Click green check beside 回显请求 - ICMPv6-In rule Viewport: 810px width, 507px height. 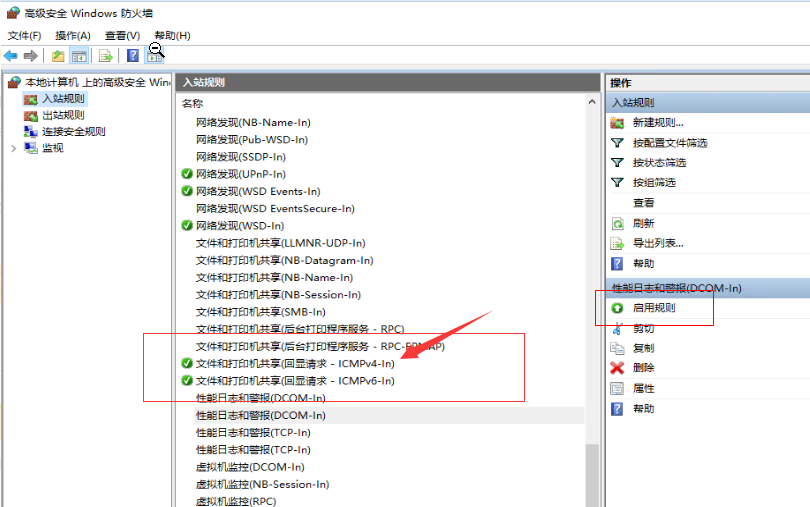187,381
